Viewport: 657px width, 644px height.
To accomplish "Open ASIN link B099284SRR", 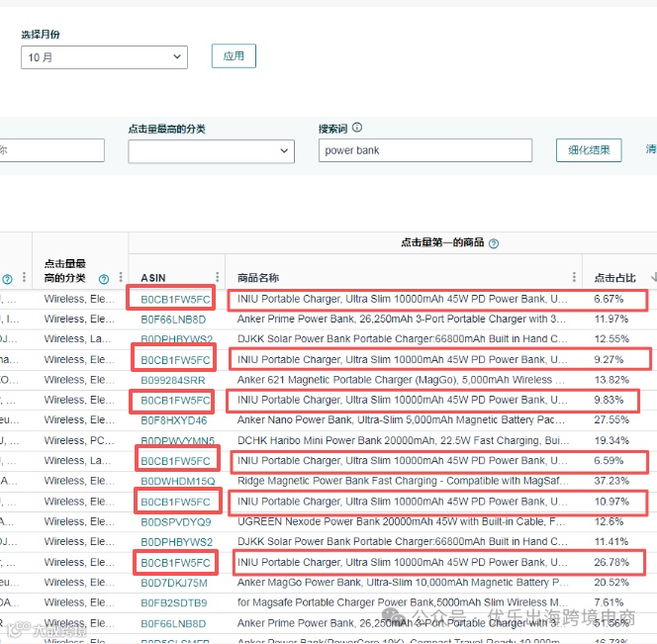I will (172, 381).
